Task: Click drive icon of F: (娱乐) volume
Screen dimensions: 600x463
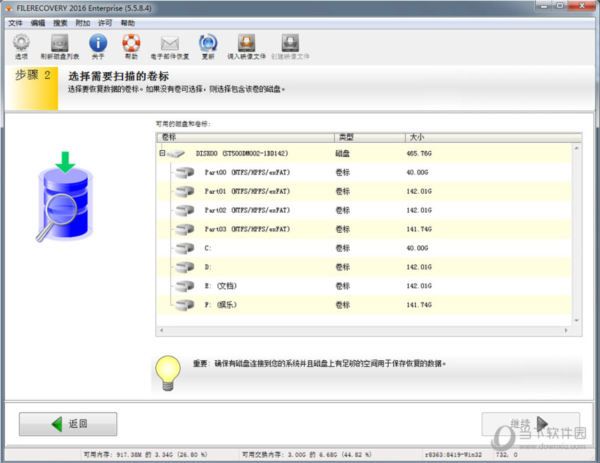Action: tap(185, 305)
